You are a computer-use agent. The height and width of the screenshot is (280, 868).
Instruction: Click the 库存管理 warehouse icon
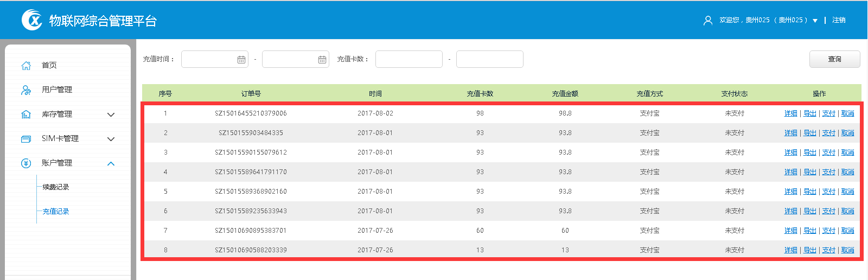click(26, 114)
